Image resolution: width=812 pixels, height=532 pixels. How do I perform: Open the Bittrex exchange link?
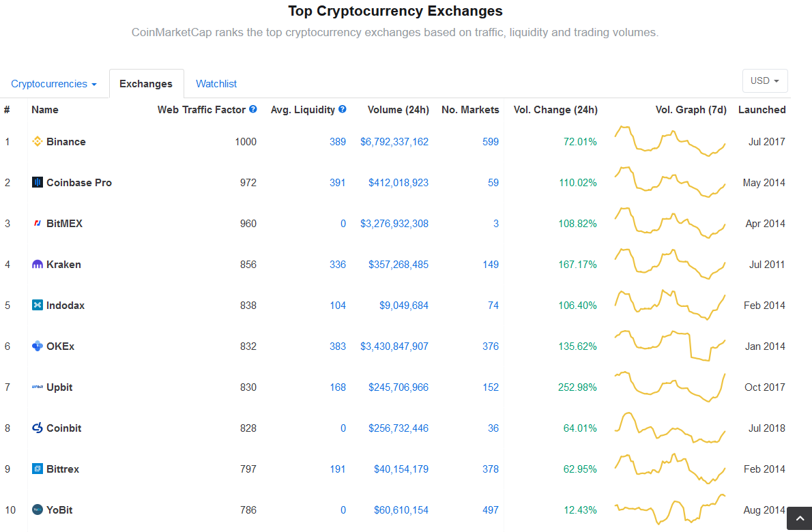click(63, 469)
